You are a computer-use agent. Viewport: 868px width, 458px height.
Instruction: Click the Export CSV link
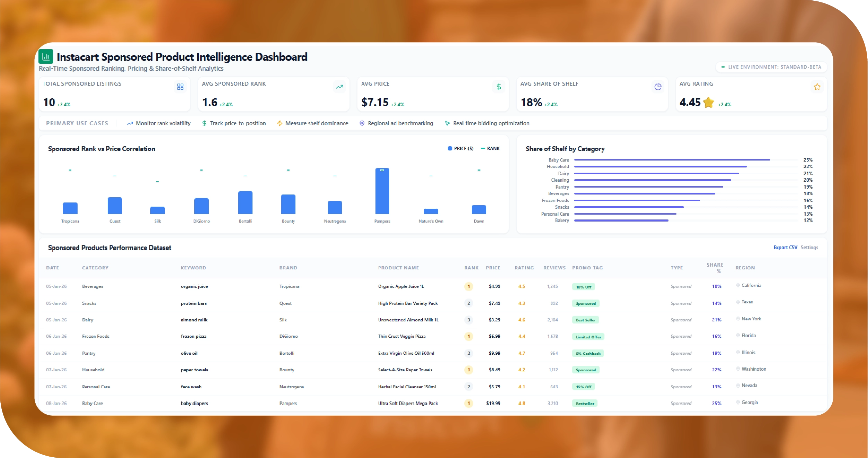[x=785, y=247]
